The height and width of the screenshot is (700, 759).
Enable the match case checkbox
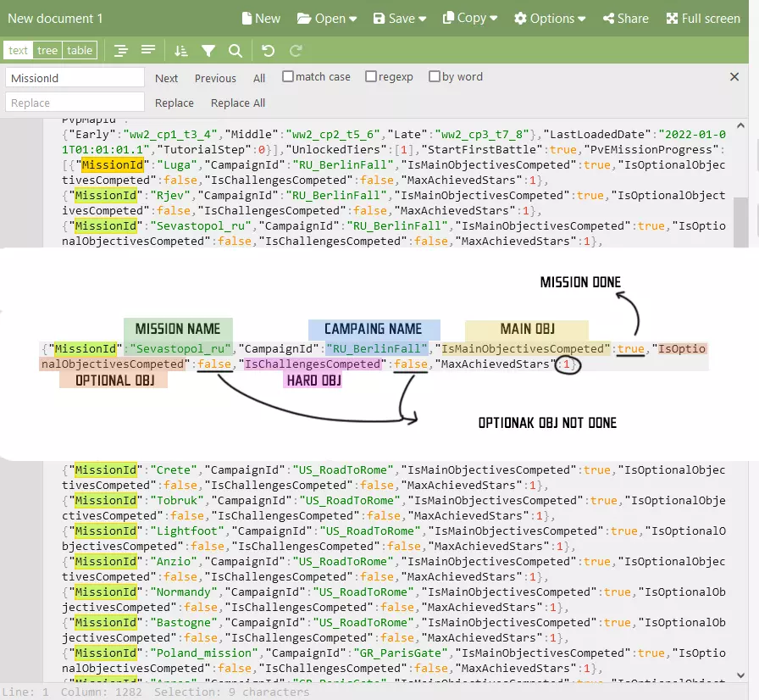click(288, 77)
